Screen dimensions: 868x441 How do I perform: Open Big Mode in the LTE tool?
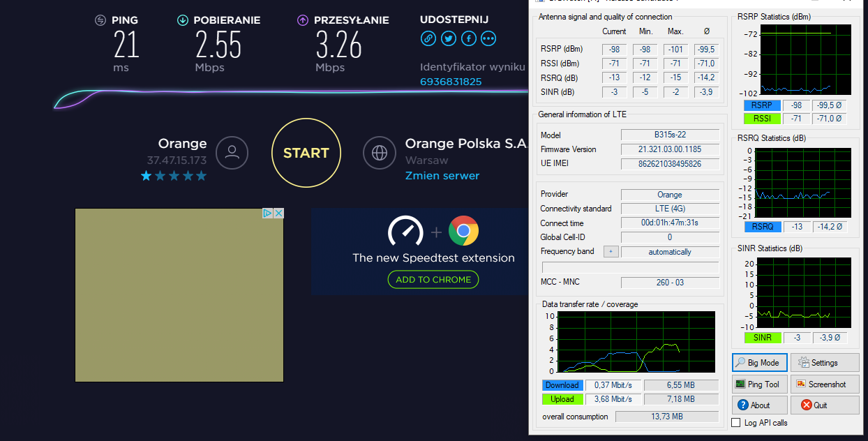pos(760,363)
